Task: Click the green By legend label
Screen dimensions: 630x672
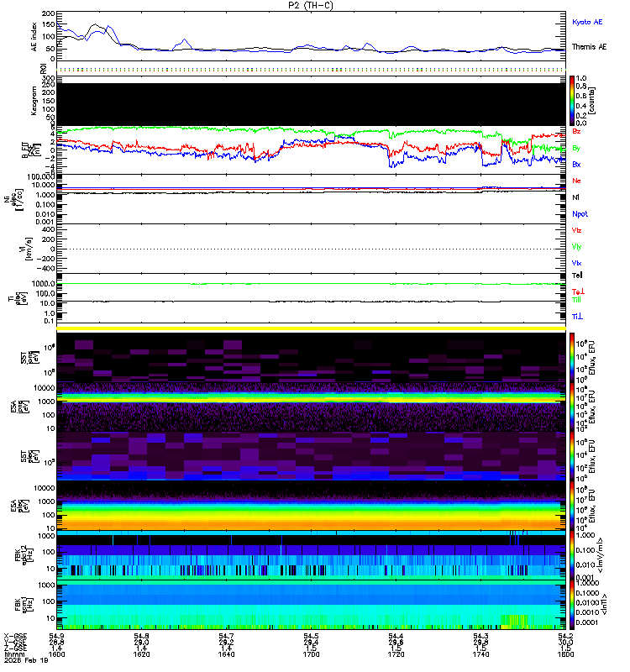Action: point(576,149)
